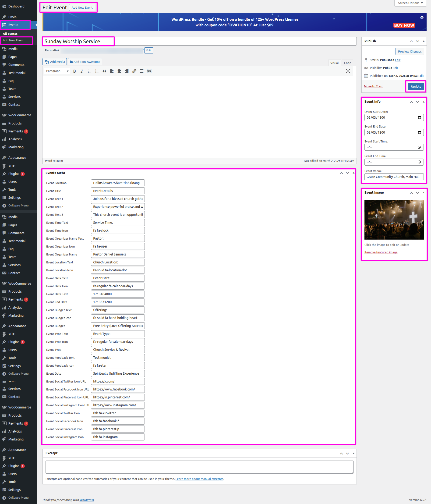Click the event featured image thumbnail
The width and height of the screenshot is (431, 504).
[394, 220]
